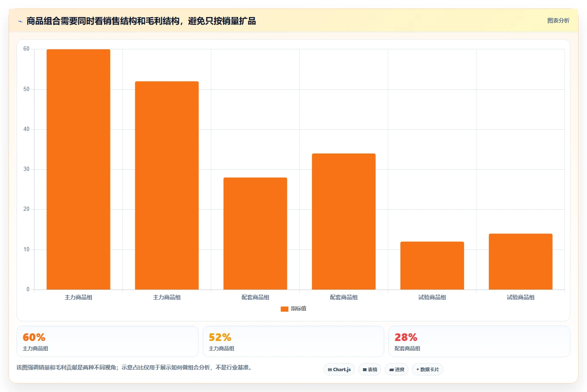Click the y-axis label 40
The image size is (587, 392).
(x=26, y=129)
